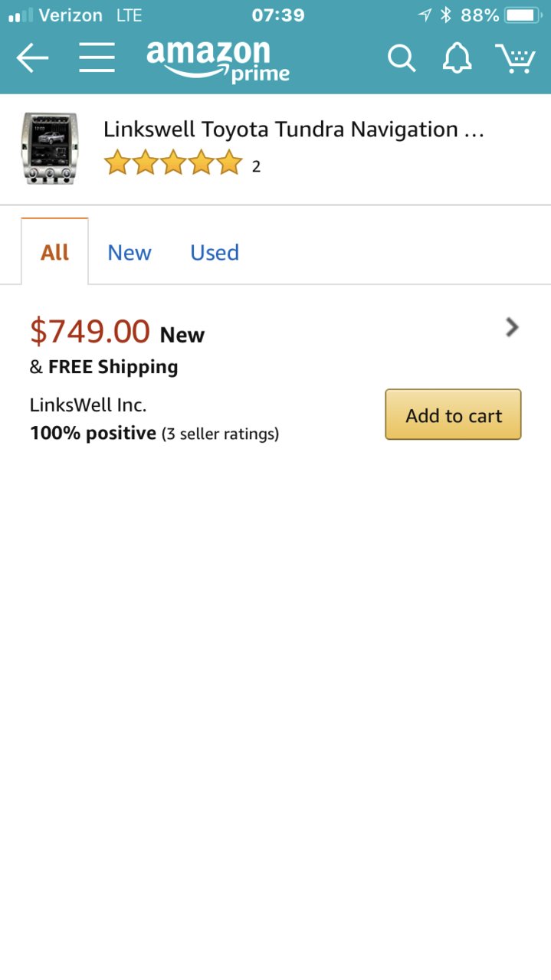Open the Tundra navigation product thumbnail
This screenshot has width=551, height=980.
49,149
